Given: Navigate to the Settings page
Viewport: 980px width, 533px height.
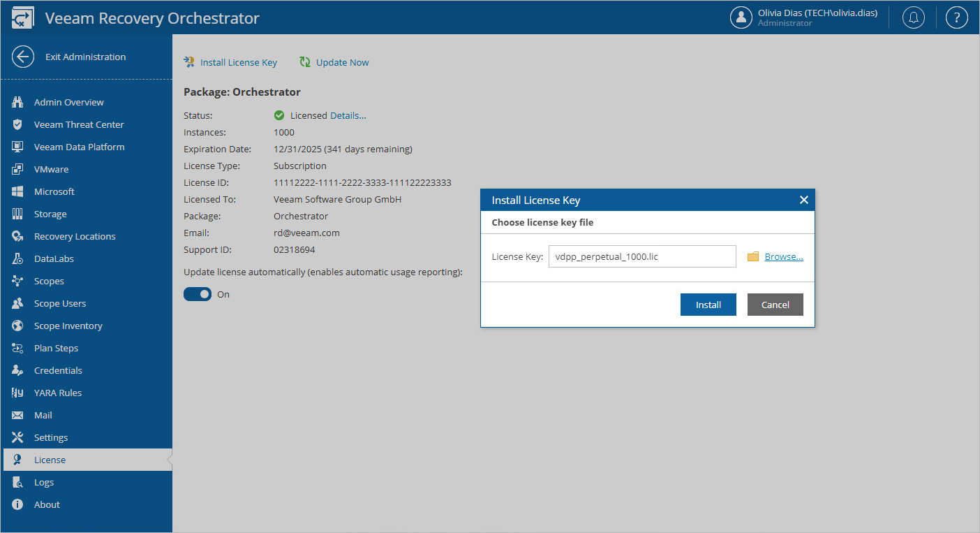Looking at the screenshot, I should [87, 437].
